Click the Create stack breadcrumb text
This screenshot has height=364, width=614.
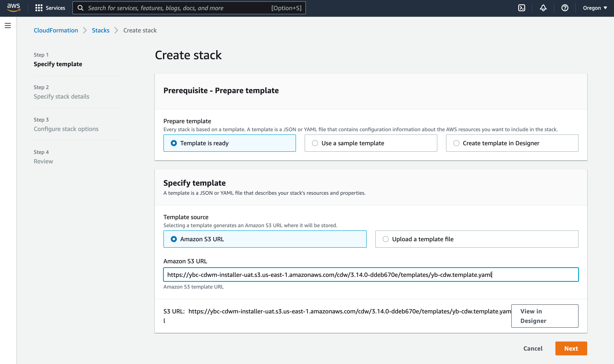(x=140, y=30)
